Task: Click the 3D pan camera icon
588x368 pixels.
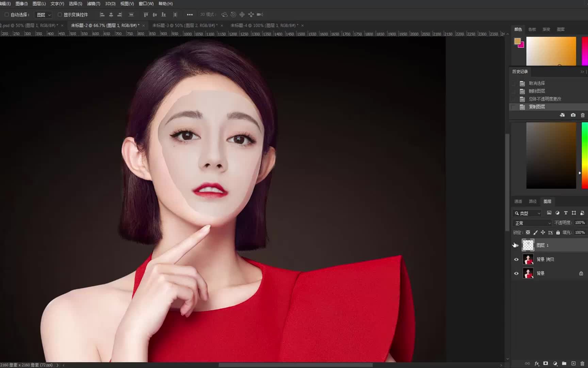Action: pos(242,15)
